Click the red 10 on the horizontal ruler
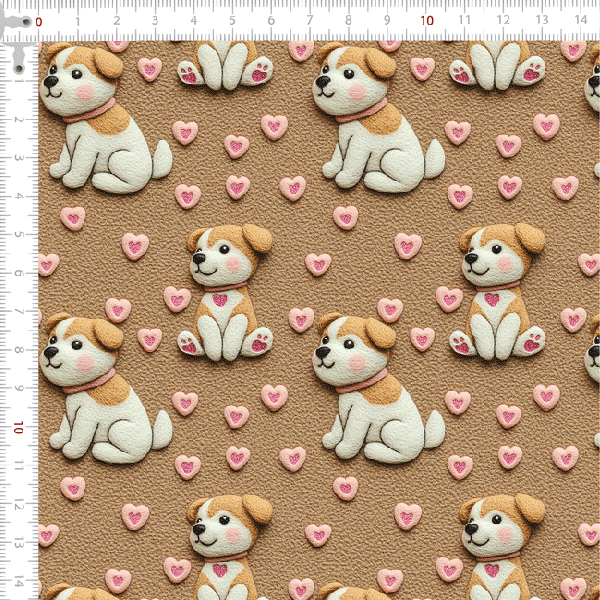Screen dimensions: 600x600 click(427, 21)
